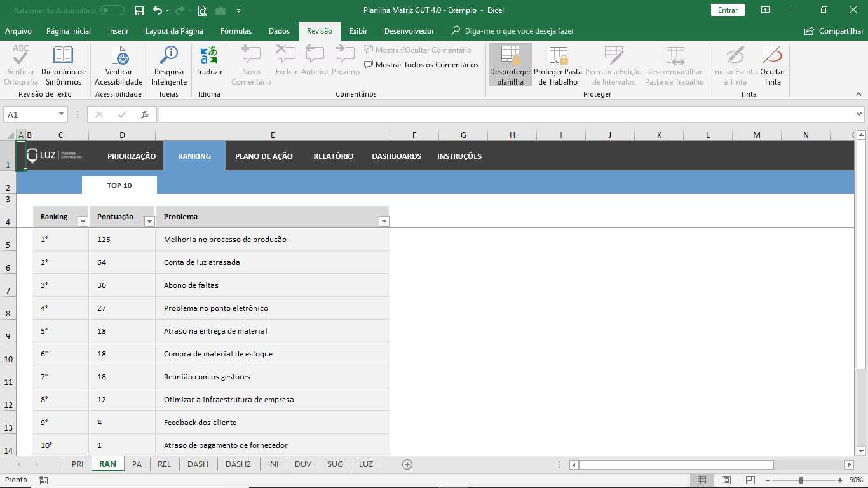Screen dimensions: 868x488
Task: Toggle the Salvamento Automático switch
Action: (112, 10)
